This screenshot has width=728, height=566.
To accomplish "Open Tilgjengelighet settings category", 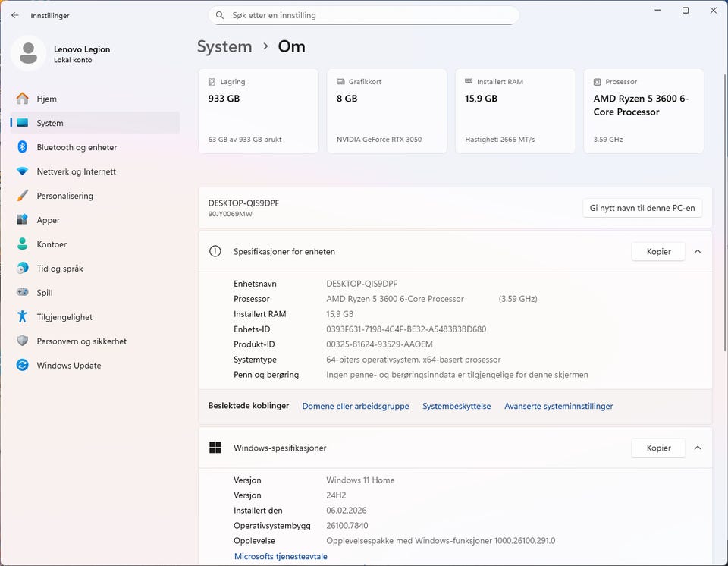I will [64, 317].
